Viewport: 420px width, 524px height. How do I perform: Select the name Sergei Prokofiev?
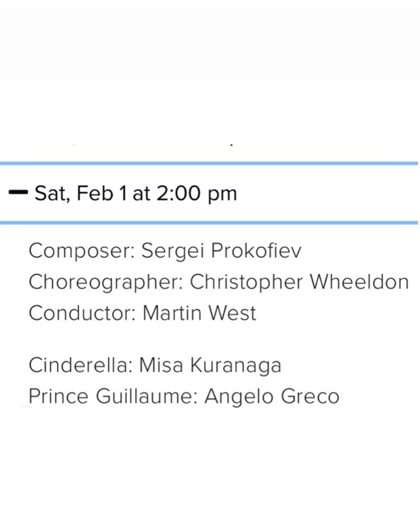tap(221, 251)
